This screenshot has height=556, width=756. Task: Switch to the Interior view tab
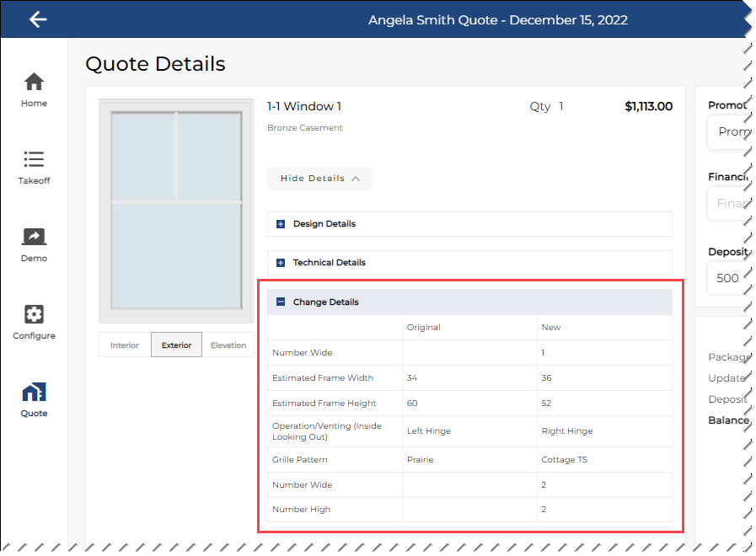pos(124,345)
